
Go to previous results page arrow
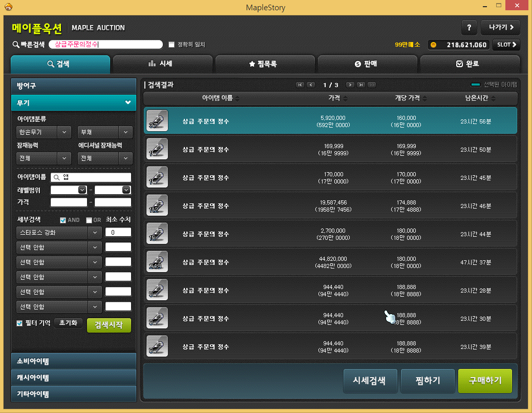(x=311, y=85)
